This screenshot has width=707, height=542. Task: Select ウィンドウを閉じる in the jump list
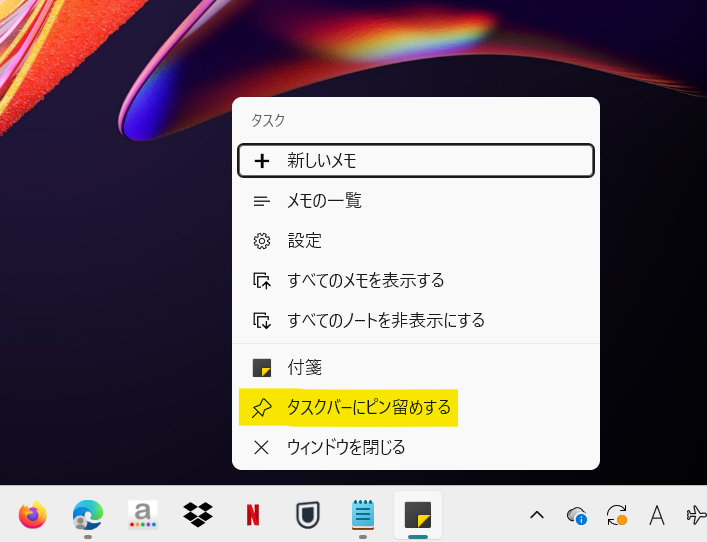(x=416, y=447)
